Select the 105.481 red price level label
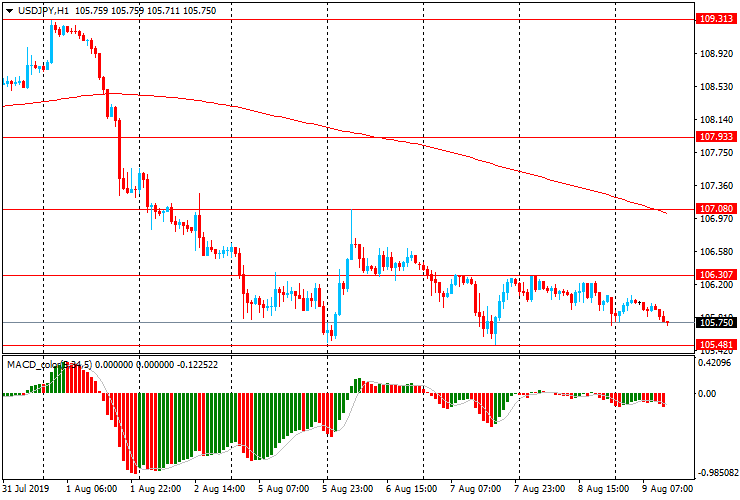Screen dimensions: 740x500 tap(716, 345)
